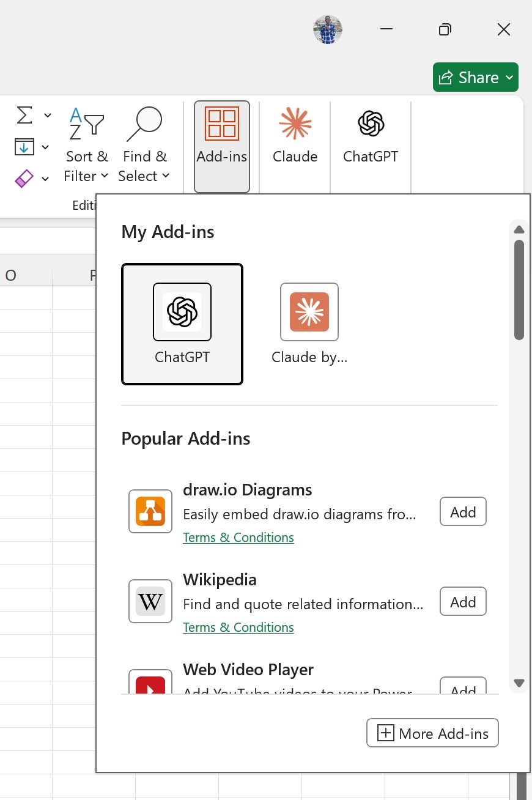The image size is (532, 800).
Task: Click the draw.io Diagrams title text
Action: coord(248,489)
